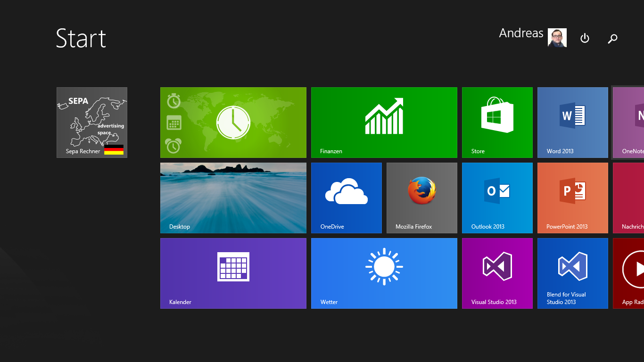Image resolution: width=644 pixels, height=362 pixels.
Task: Open the OneDrive tile
Action: click(x=347, y=198)
